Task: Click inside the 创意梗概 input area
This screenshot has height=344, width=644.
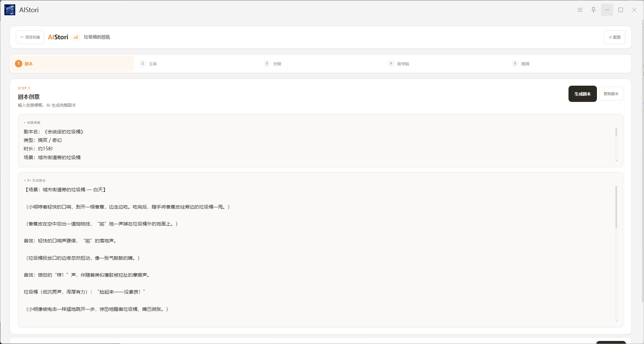Action: coord(320,144)
